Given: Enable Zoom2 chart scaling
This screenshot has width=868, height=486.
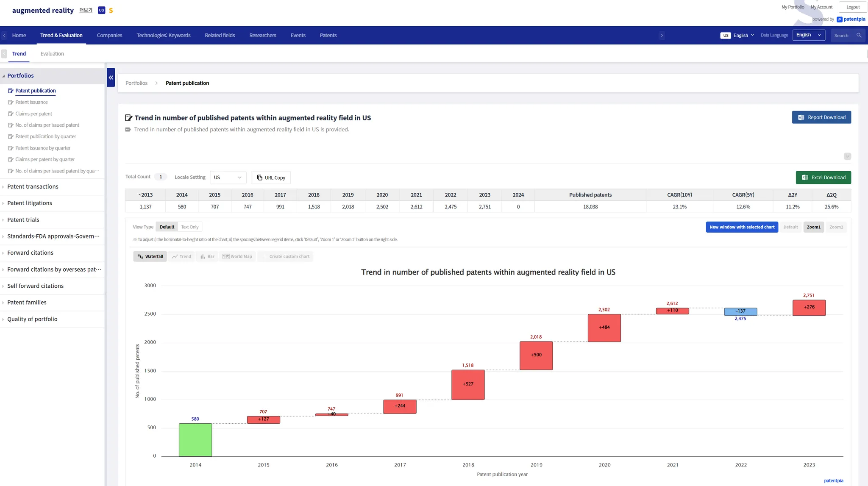Looking at the screenshot, I should coord(836,227).
